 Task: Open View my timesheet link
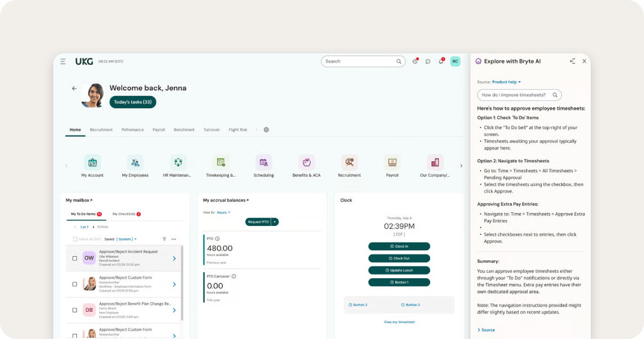pos(399,322)
